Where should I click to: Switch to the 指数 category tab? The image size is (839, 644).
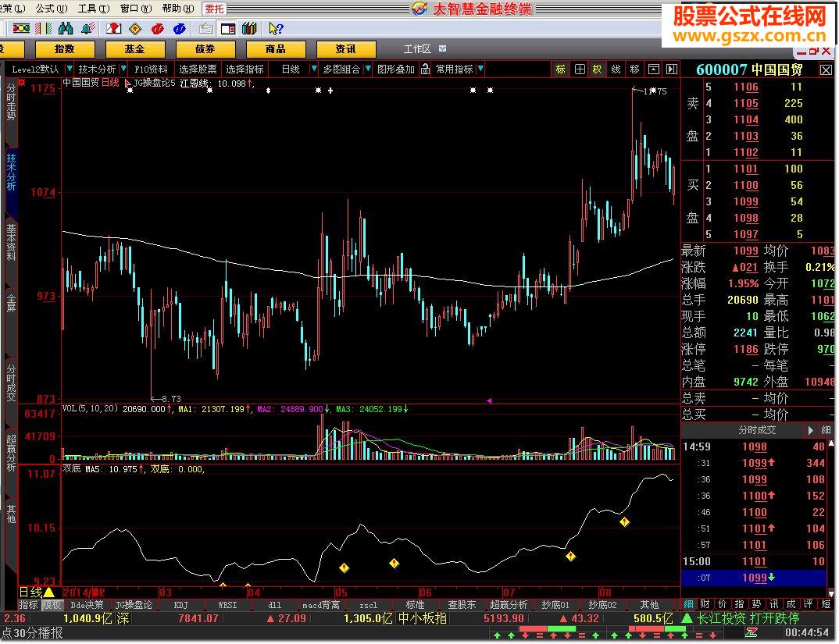[x=65, y=48]
